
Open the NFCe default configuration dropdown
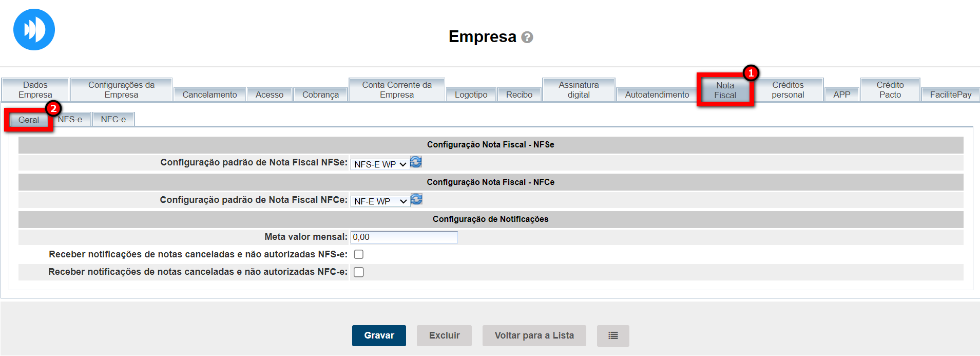pos(380,201)
